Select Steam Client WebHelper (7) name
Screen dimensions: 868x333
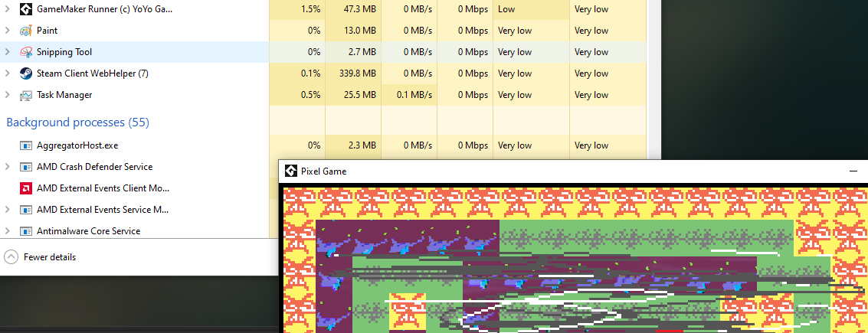[x=93, y=73]
